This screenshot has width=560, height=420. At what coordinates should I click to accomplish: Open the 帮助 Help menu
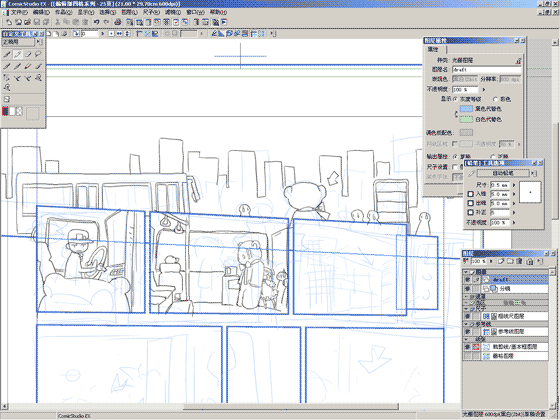click(218, 12)
